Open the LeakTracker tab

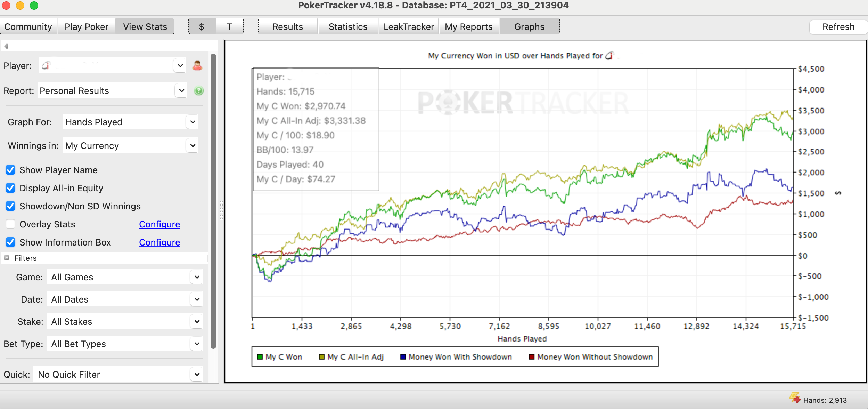[x=409, y=27]
